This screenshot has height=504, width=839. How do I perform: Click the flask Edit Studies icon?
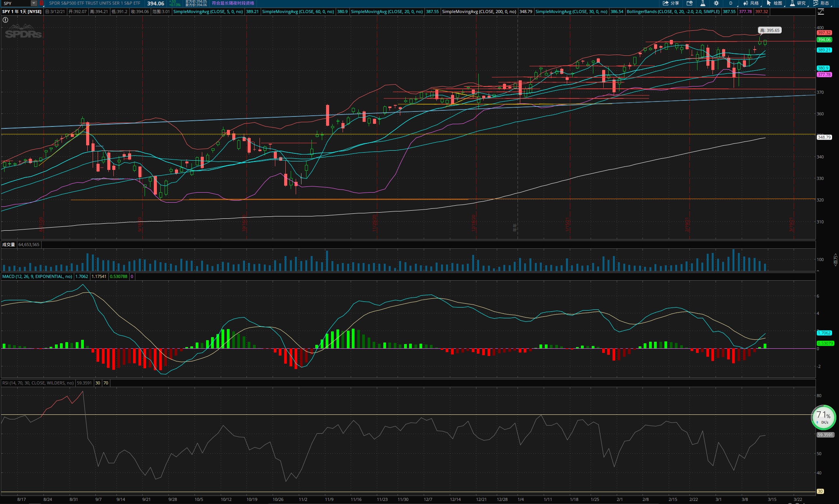(x=703, y=3)
